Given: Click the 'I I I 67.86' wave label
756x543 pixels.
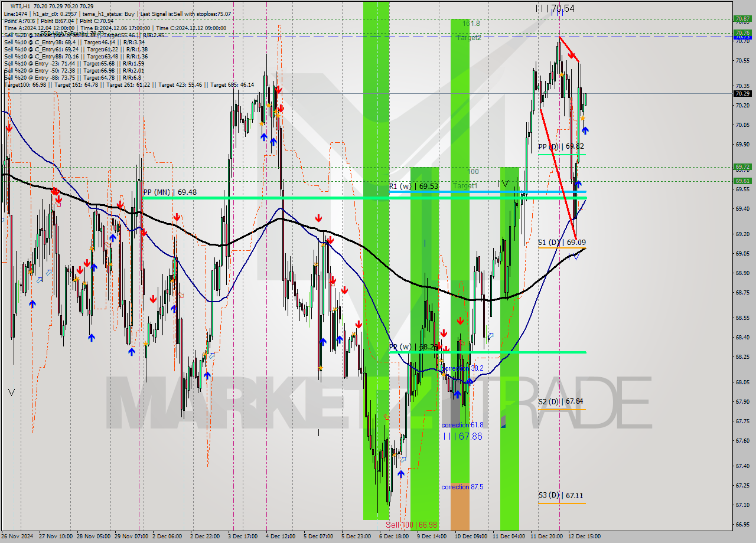Looking at the screenshot, I should point(462,436).
